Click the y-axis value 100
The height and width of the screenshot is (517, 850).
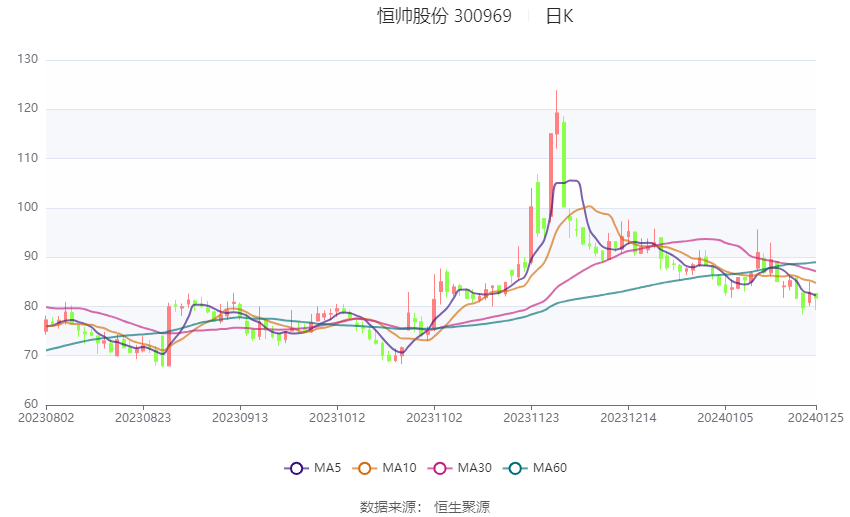(x=28, y=207)
